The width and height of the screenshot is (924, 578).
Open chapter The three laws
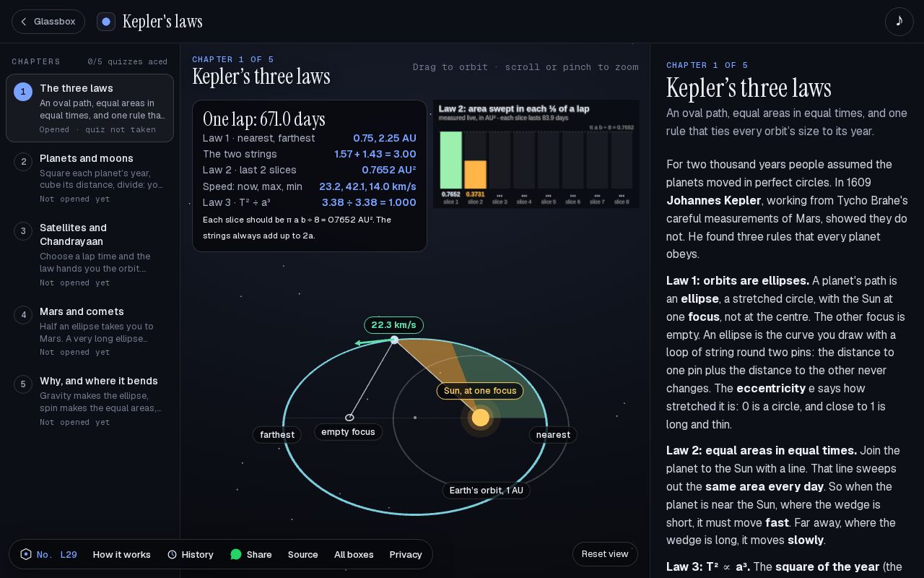[x=90, y=108]
